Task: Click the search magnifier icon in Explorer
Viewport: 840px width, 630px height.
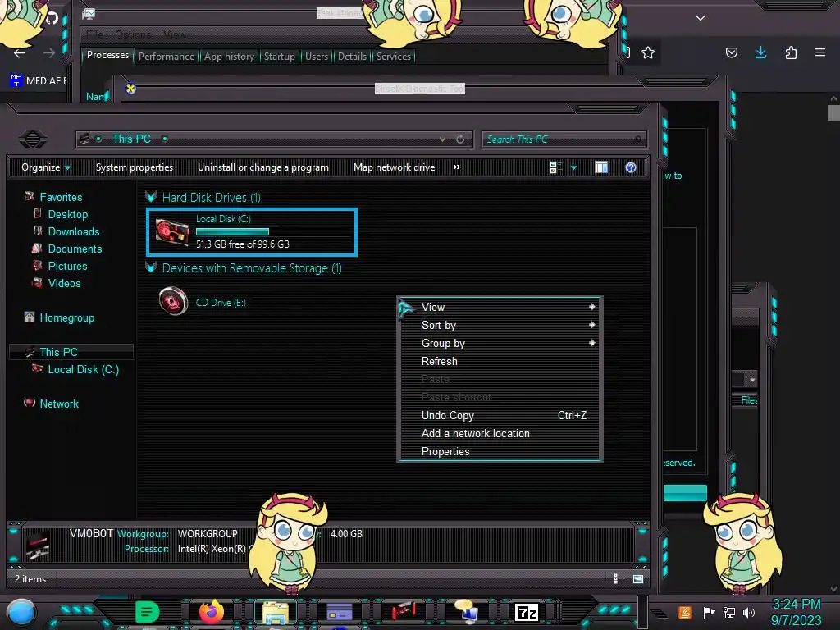Action: (637, 139)
